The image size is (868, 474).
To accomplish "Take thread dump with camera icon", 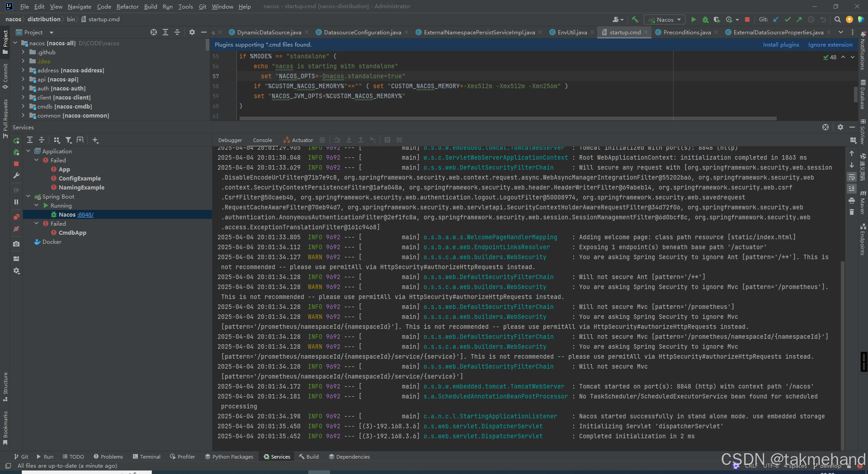I will click(16, 244).
